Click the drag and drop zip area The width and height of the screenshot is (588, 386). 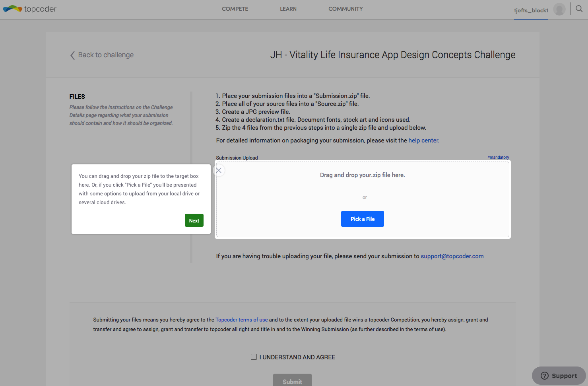pyautogui.click(x=363, y=199)
